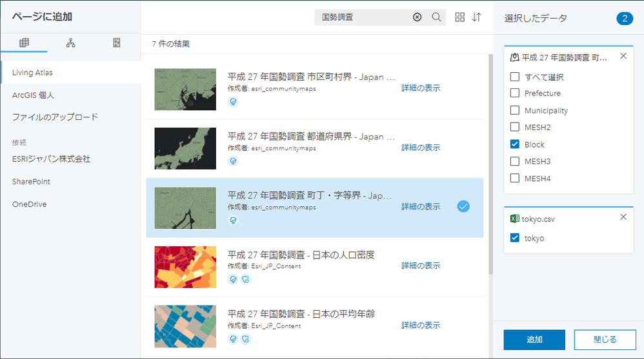Viewport: 644px width, 359px height.
Task: Toggle the tokyo checkbox
Action: 515,238
